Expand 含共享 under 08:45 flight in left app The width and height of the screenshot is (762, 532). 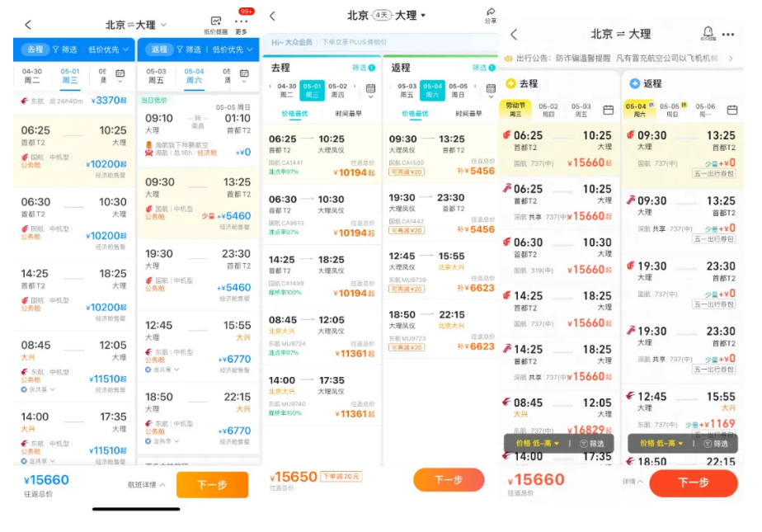pyautogui.click(x=38, y=389)
